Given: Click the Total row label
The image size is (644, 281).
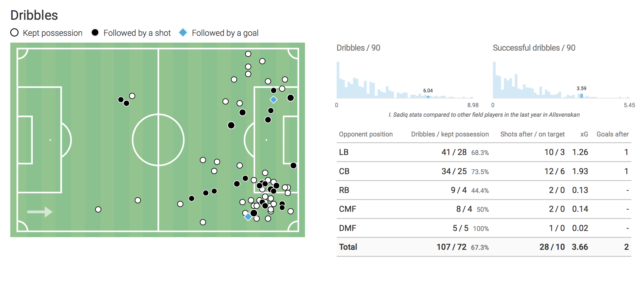Looking at the screenshot, I should tap(348, 247).
